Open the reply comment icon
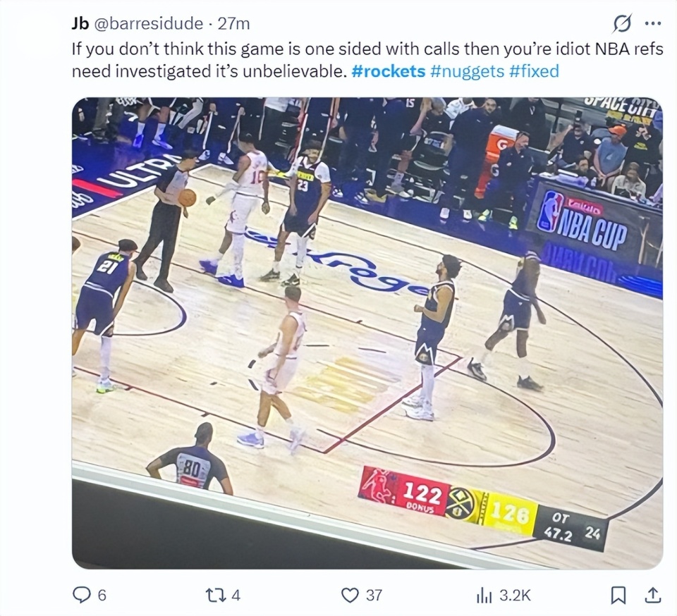The image size is (677, 616). click(x=80, y=596)
